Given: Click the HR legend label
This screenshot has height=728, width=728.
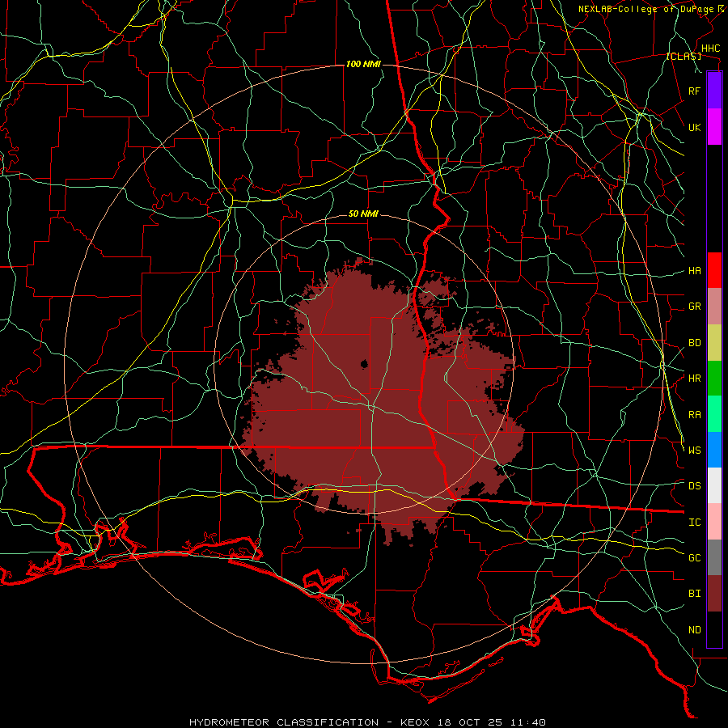Looking at the screenshot, I should [x=694, y=379].
